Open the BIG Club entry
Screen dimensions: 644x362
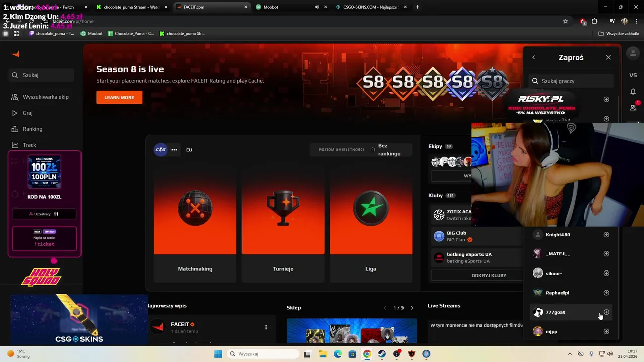(476, 236)
